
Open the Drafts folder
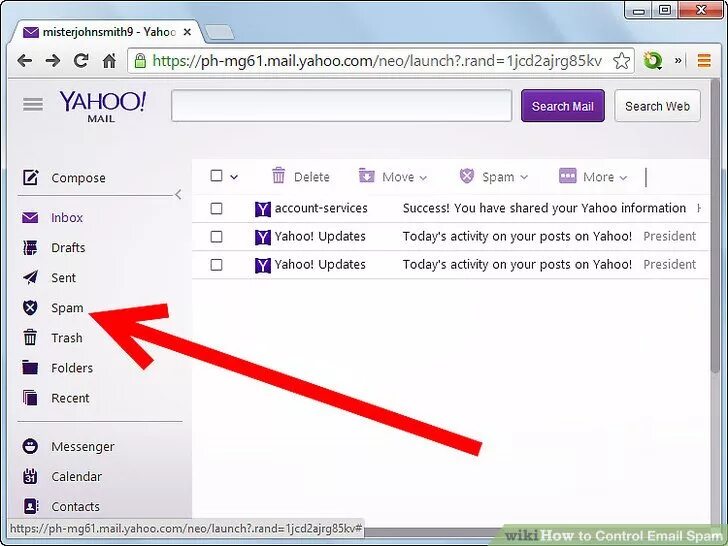coord(68,247)
